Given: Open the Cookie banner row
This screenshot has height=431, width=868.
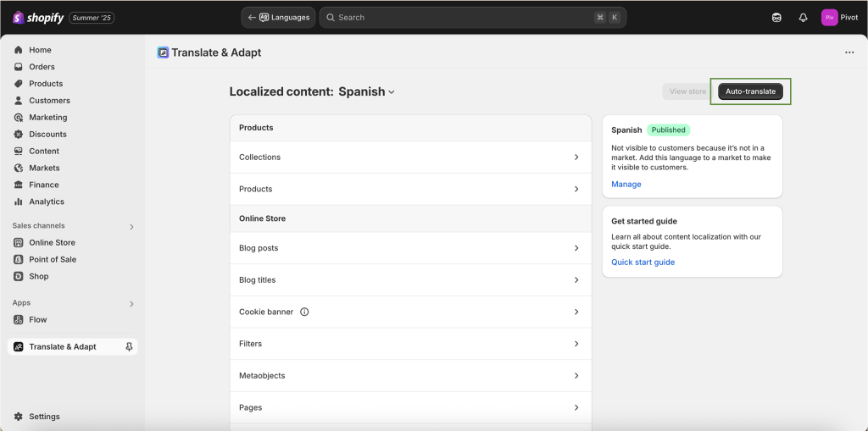Looking at the screenshot, I should tap(411, 312).
